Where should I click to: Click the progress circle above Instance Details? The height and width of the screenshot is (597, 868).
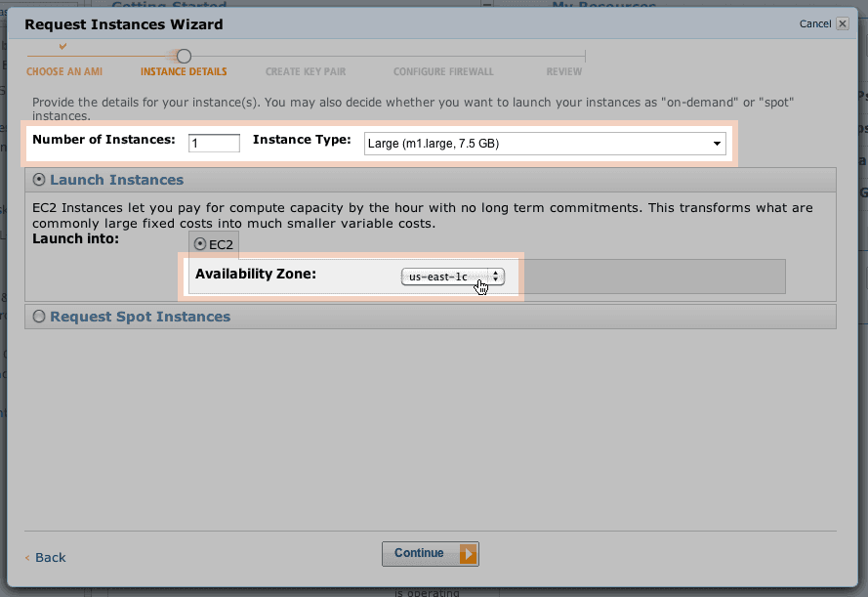(x=183, y=57)
